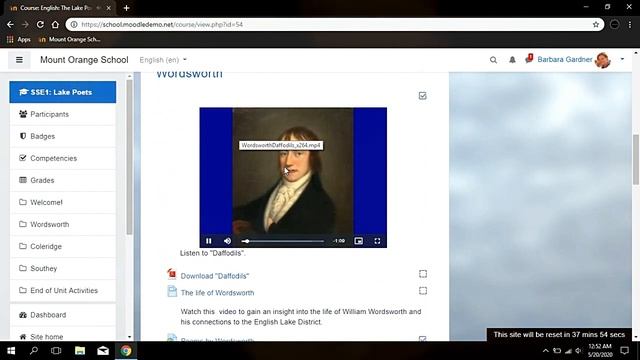Open the Download "Daffodils" link
The width and height of the screenshot is (640, 360).
[x=215, y=276]
